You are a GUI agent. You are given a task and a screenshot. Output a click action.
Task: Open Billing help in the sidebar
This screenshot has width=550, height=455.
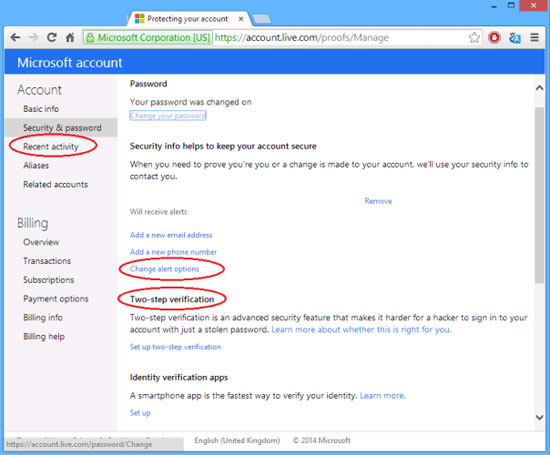(44, 336)
